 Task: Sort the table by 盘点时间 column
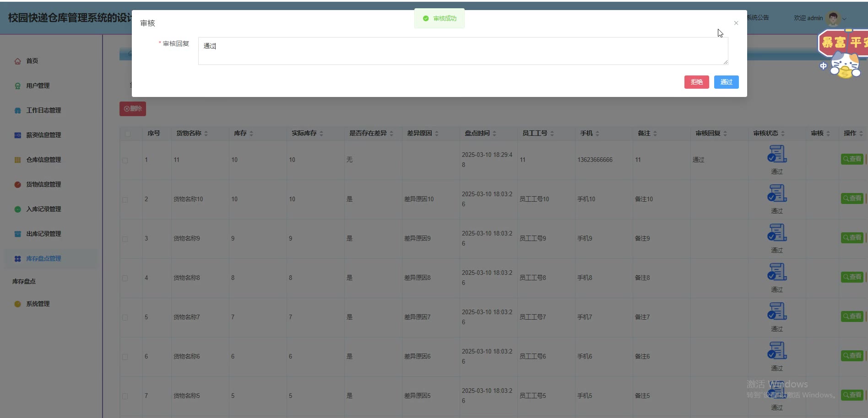point(494,134)
